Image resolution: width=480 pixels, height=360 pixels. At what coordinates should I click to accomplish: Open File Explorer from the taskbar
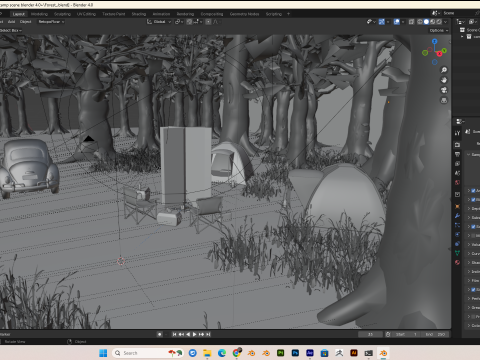pyautogui.click(x=207, y=353)
